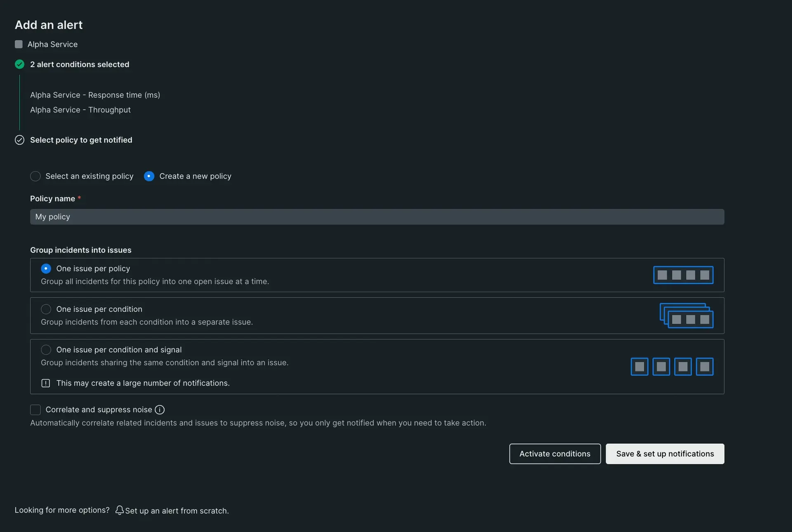
Task: Click the Policy name label
Action: pos(52,198)
